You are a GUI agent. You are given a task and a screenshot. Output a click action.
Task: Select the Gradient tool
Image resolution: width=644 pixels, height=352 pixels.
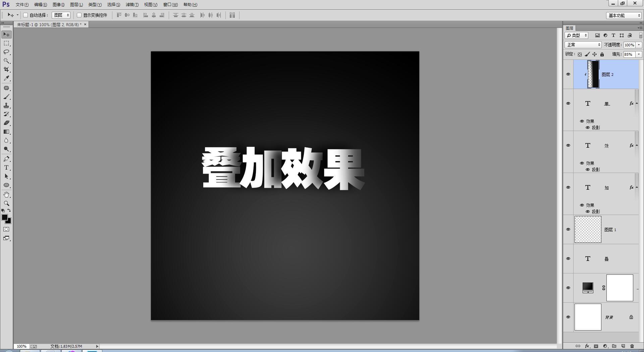pyautogui.click(x=6, y=132)
